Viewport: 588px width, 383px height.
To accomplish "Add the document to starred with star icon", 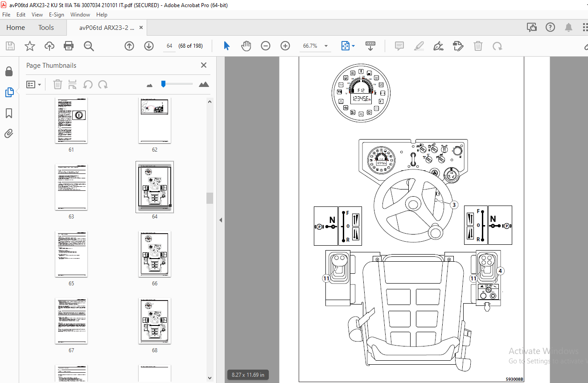I will point(29,46).
